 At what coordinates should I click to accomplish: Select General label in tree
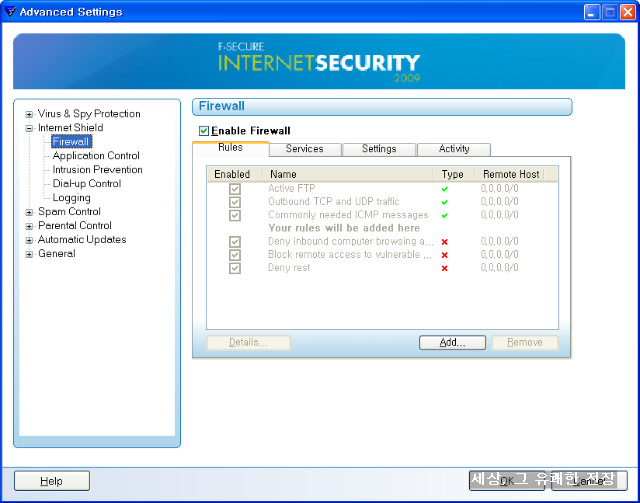tap(57, 254)
